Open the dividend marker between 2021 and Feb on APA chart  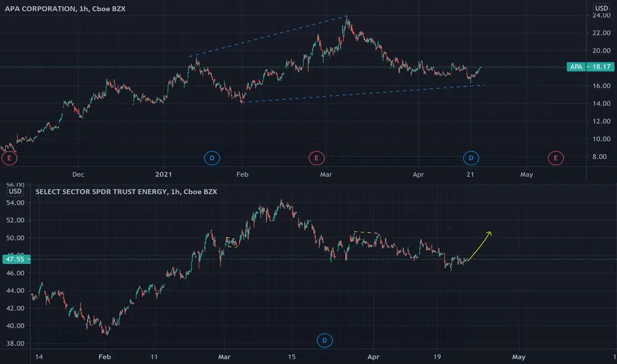(212, 158)
